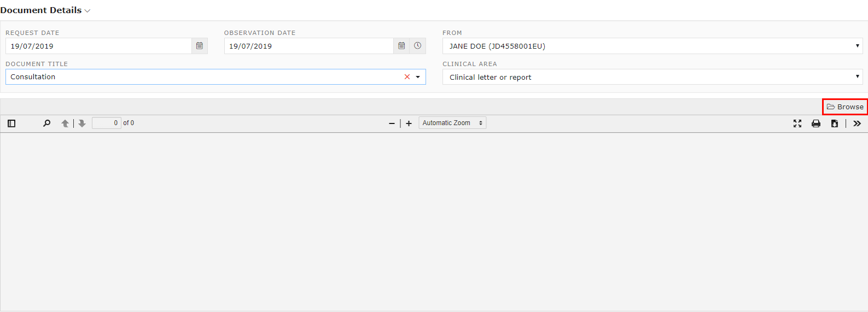Toggle the PDF viewer sidebar
The width and height of the screenshot is (868, 312).
click(x=11, y=123)
